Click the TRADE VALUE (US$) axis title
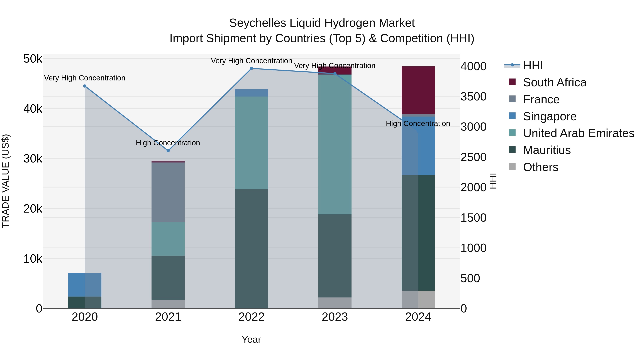This screenshot has width=644, height=362. coord(6,181)
